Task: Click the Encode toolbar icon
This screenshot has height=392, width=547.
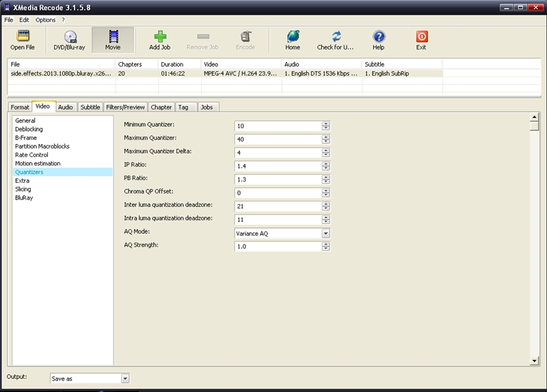Action: [x=245, y=36]
